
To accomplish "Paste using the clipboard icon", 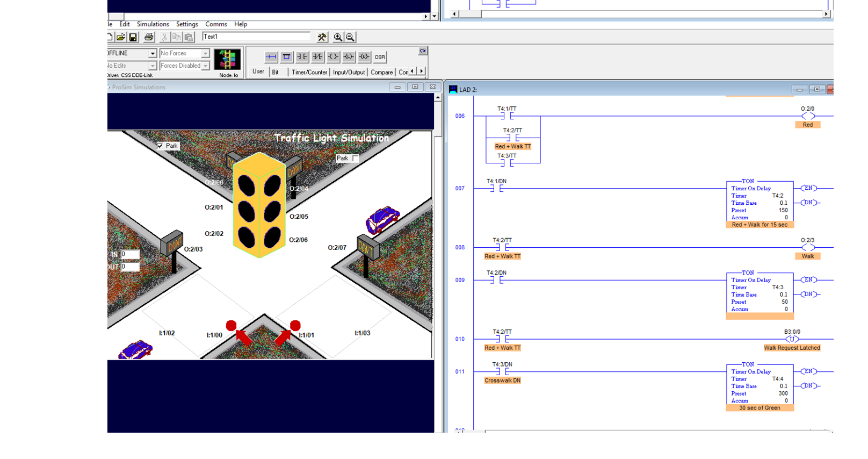I will pyautogui.click(x=189, y=37).
